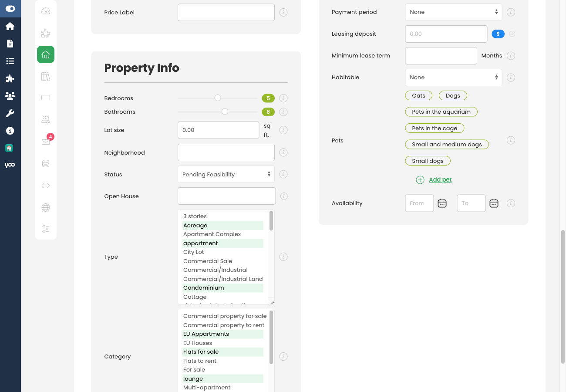Select the code brackets icon
The image size is (566, 392).
[x=46, y=185]
